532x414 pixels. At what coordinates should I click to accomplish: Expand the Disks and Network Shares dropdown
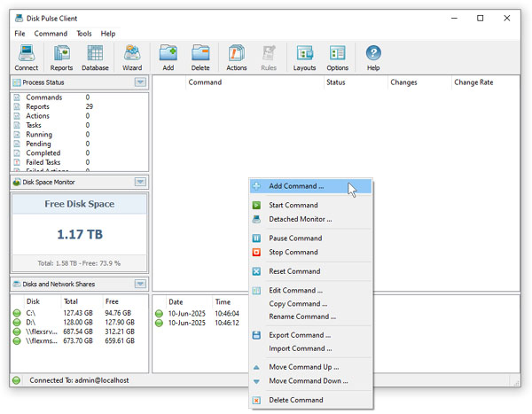[140, 284]
